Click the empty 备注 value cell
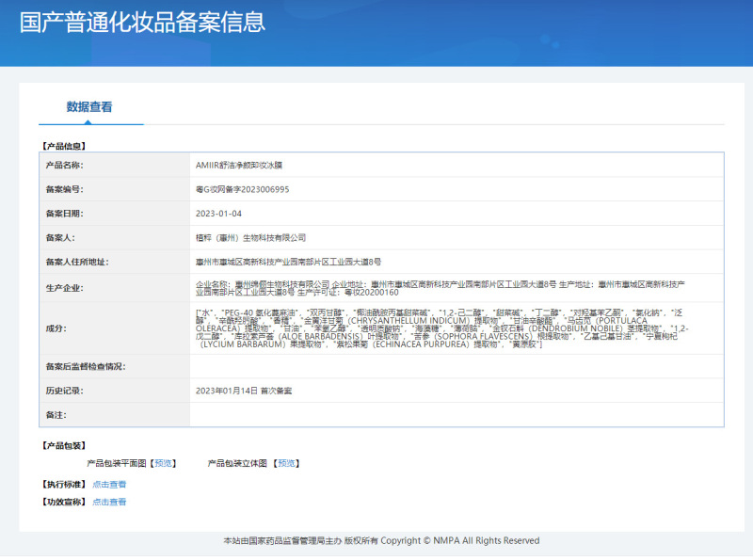The height and width of the screenshot is (560, 753). (457, 414)
